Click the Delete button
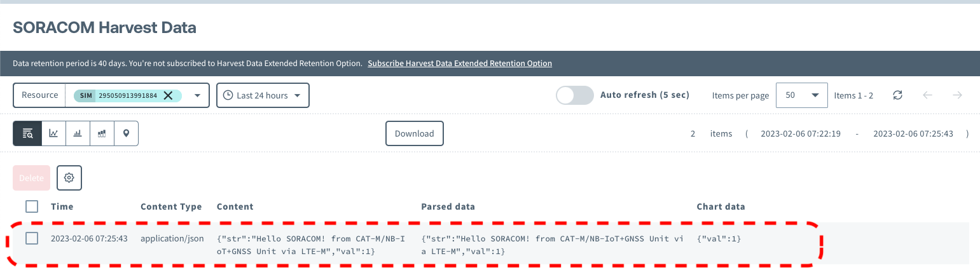Viewport: 980px width, 270px height. pyautogui.click(x=32, y=178)
